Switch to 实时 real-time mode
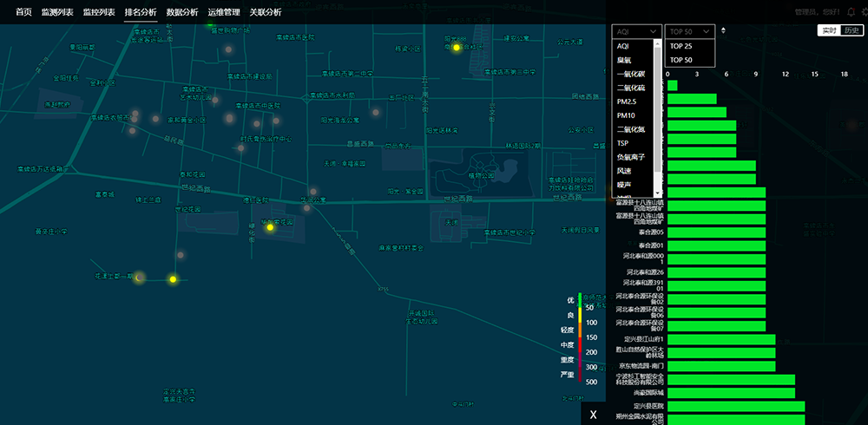Screen dimensions: 868x425 (x=828, y=30)
